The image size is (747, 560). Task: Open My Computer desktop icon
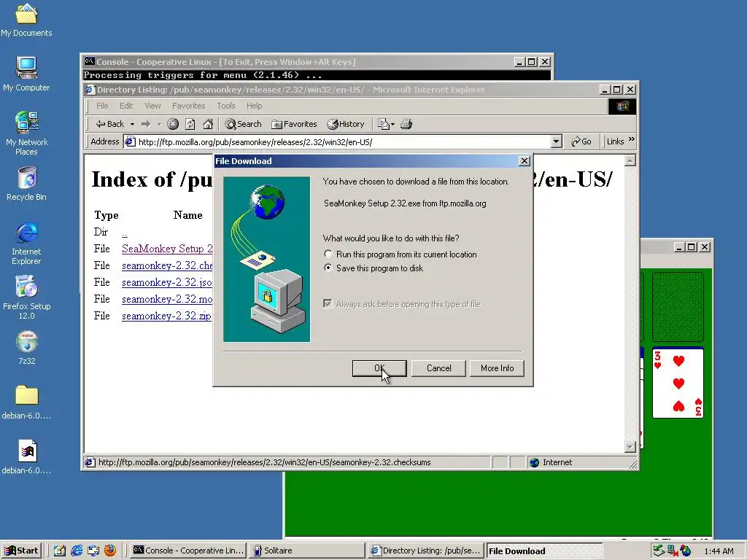click(x=26, y=74)
